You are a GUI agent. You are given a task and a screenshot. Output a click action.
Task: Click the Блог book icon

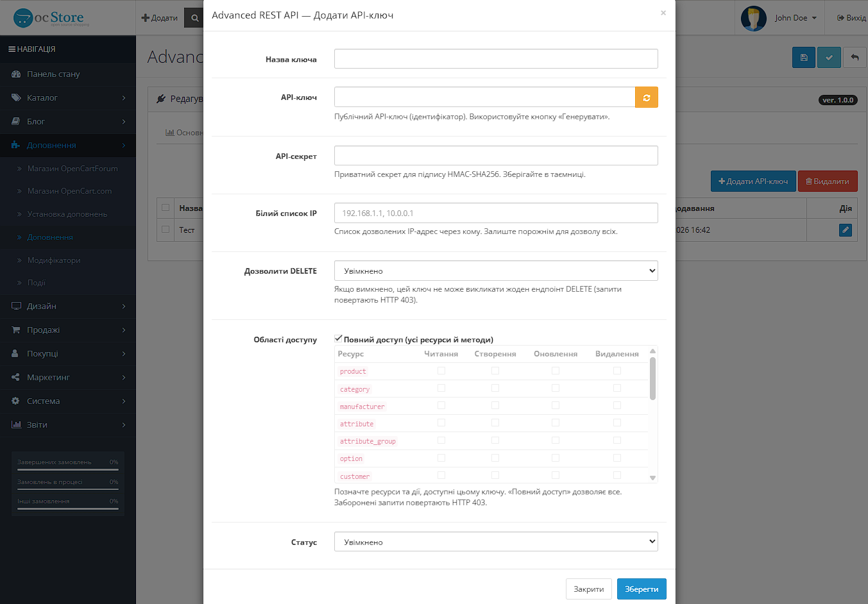[16, 122]
